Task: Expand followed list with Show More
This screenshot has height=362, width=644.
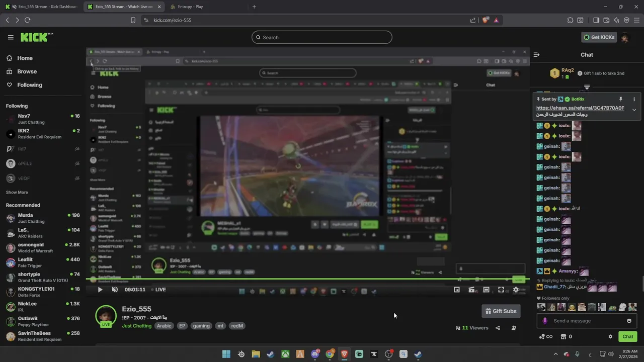Action: point(17,193)
